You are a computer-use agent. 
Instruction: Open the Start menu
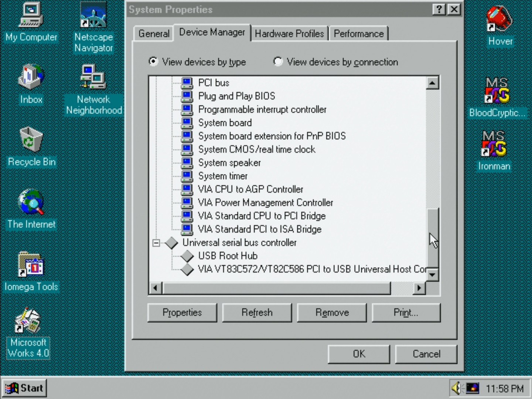coord(24,388)
